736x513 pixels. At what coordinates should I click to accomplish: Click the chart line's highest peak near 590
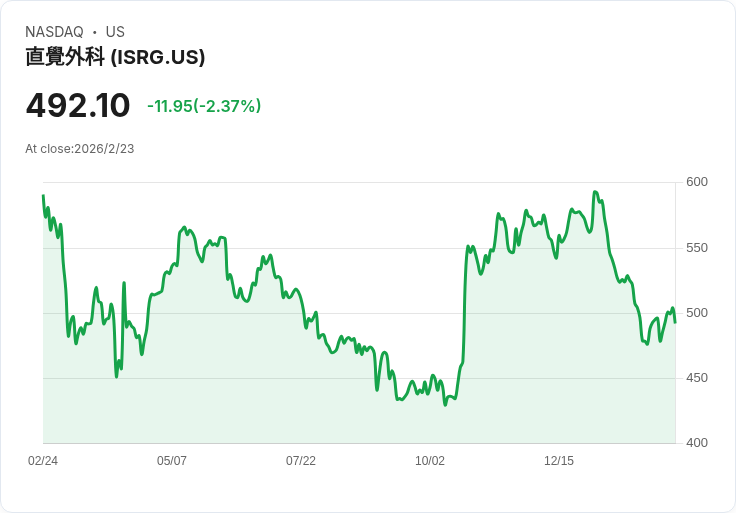595,192
